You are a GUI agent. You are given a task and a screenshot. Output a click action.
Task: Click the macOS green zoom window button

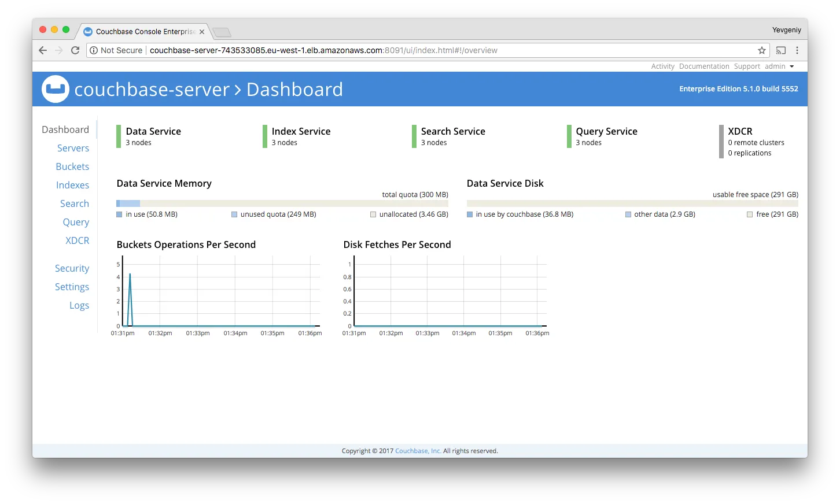tap(66, 29)
